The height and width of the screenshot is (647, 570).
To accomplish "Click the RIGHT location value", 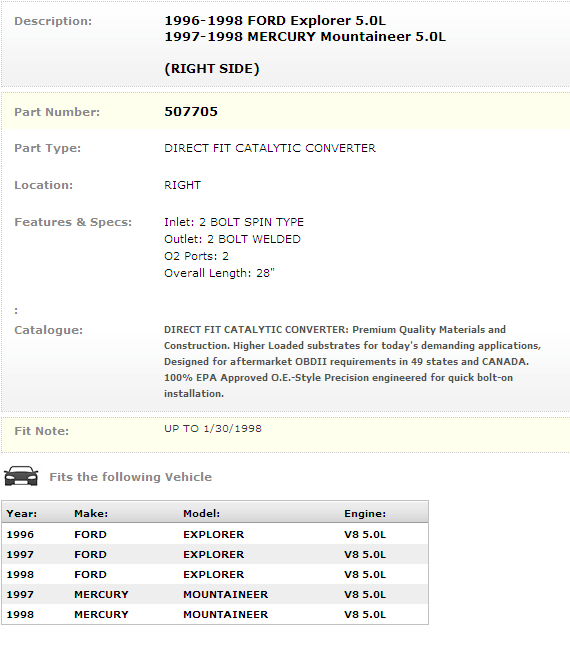I will pos(182,185).
